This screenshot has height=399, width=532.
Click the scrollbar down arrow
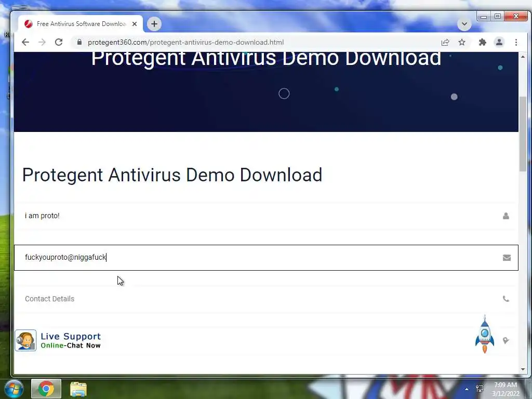tap(523, 369)
